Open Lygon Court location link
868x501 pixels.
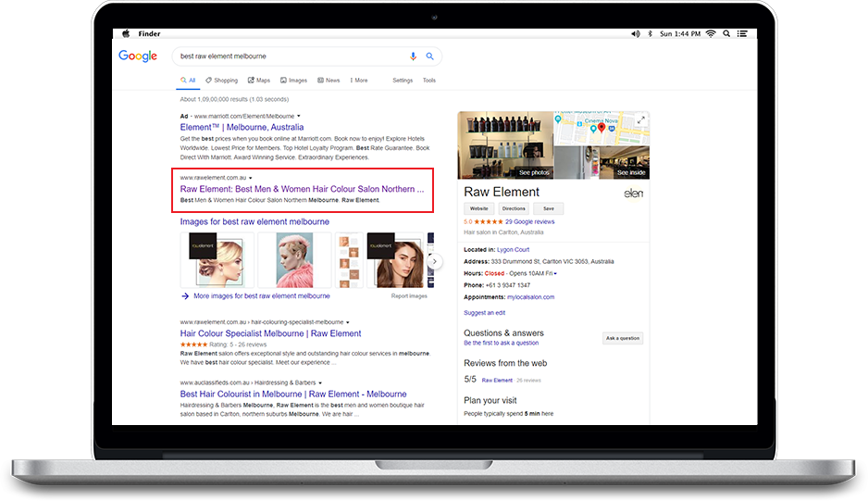click(514, 250)
